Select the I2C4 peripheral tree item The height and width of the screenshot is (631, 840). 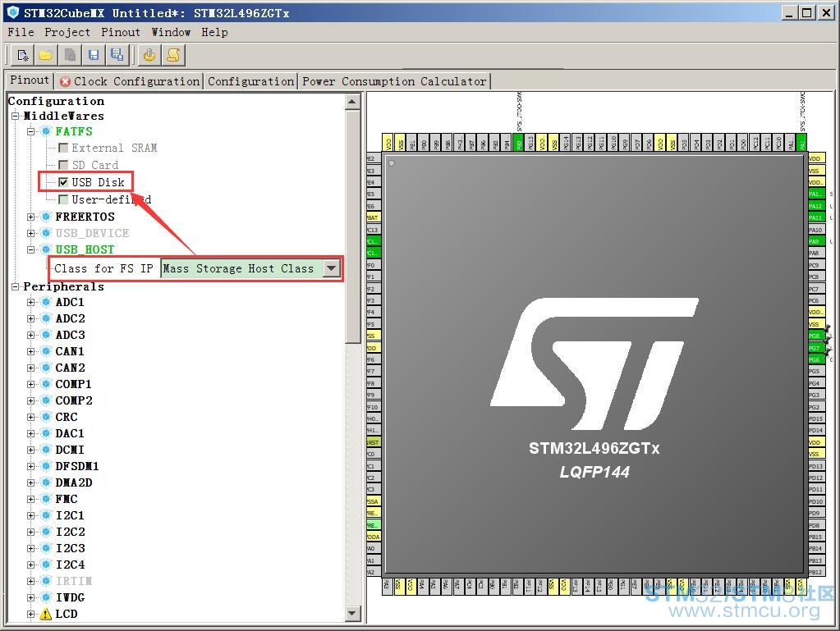coord(70,565)
